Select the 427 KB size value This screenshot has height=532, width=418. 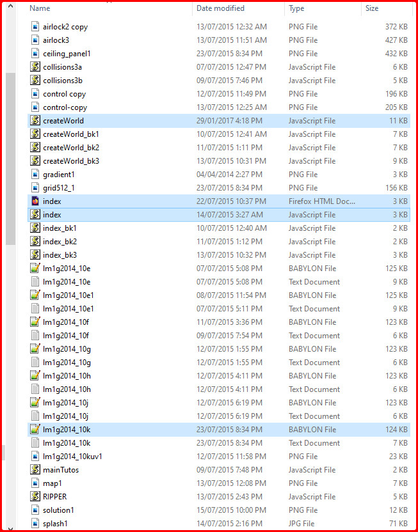pos(396,40)
